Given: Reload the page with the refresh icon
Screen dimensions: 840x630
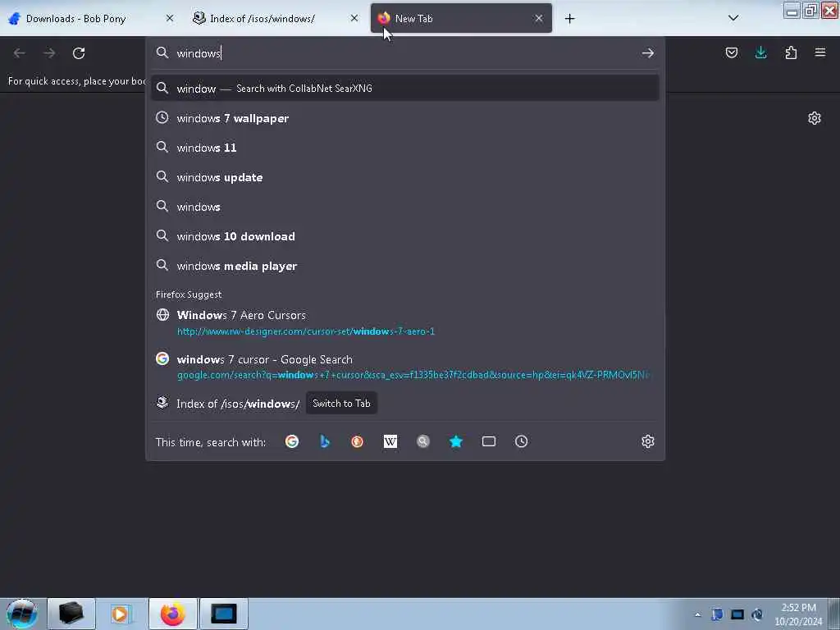Looking at the screenshot, I should (79, 53).
